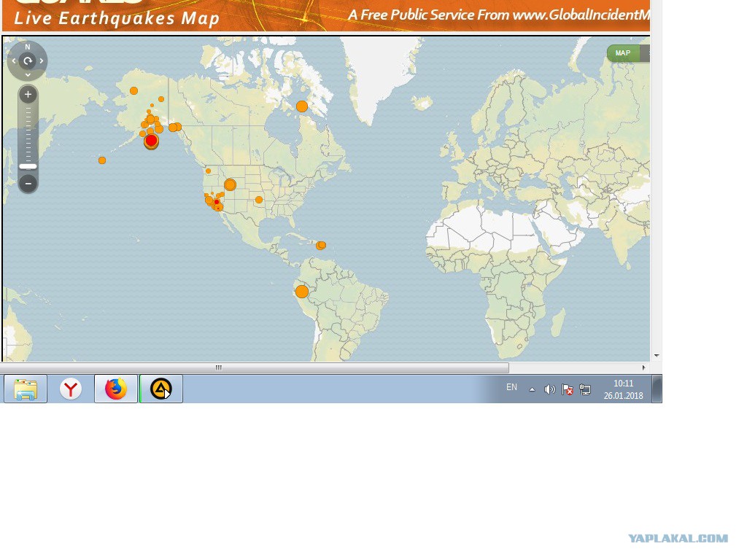Open the volume speaker tray icon
The image size is (747, 560).
[x=549, y=389]
